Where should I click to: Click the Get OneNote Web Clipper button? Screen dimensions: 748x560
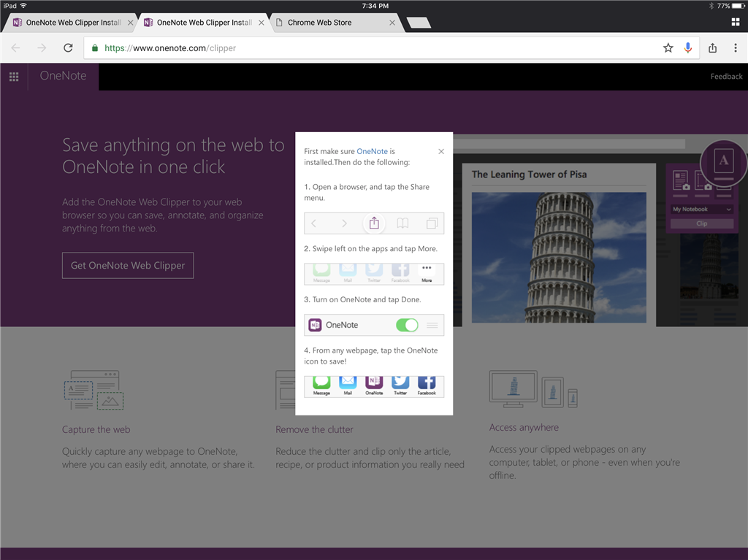[128, 265]
